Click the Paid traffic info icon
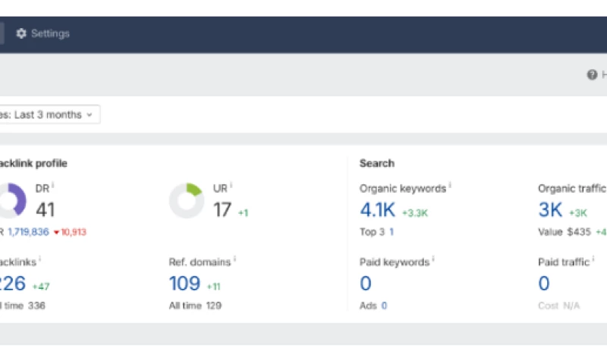This screenshot has width=607, height=364. [593, 259]
